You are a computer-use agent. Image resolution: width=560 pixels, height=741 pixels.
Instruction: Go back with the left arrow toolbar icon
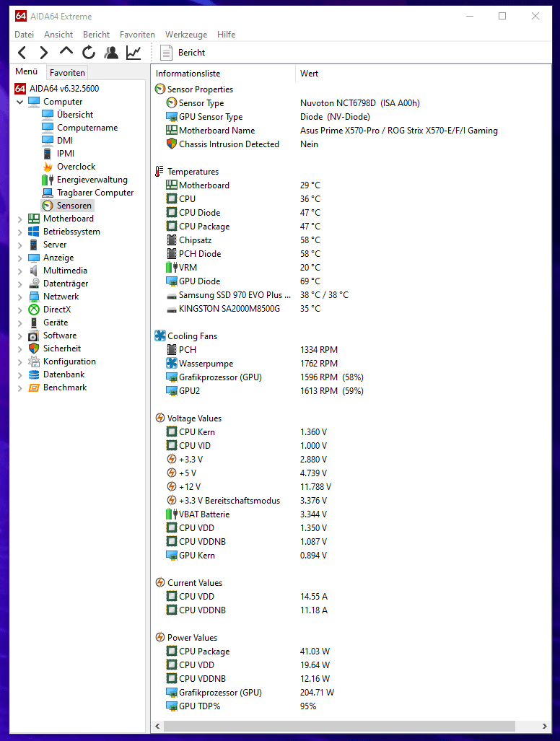click(x=22, y=53)
